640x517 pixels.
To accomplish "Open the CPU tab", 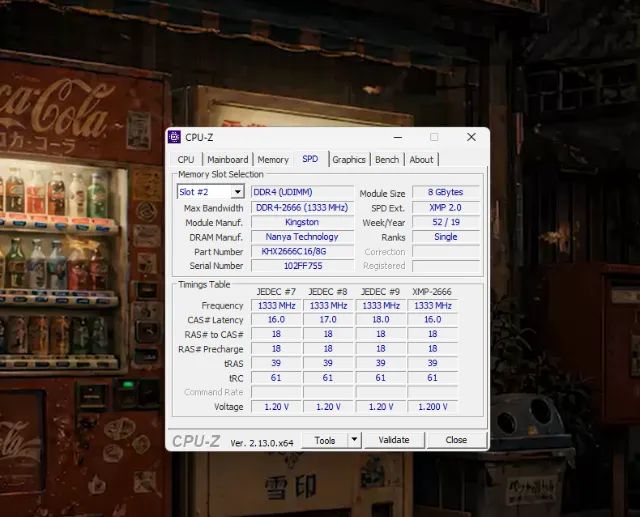I will [x=186, y=160].
